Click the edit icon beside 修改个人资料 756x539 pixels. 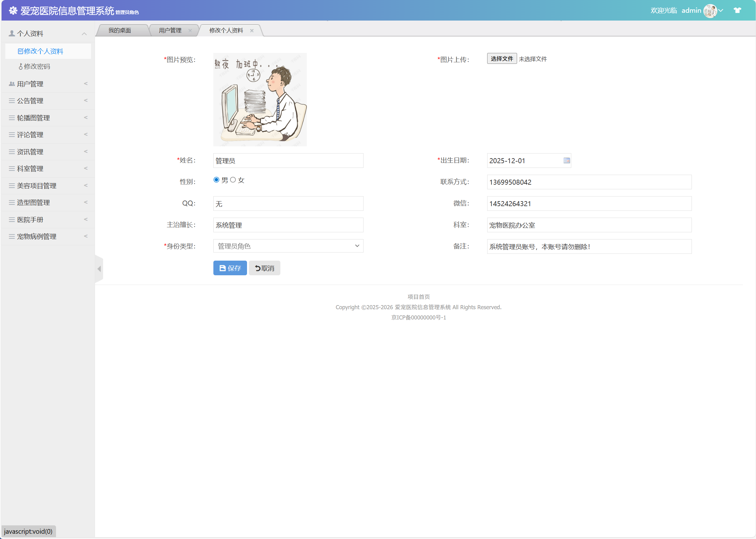(20, 51)
